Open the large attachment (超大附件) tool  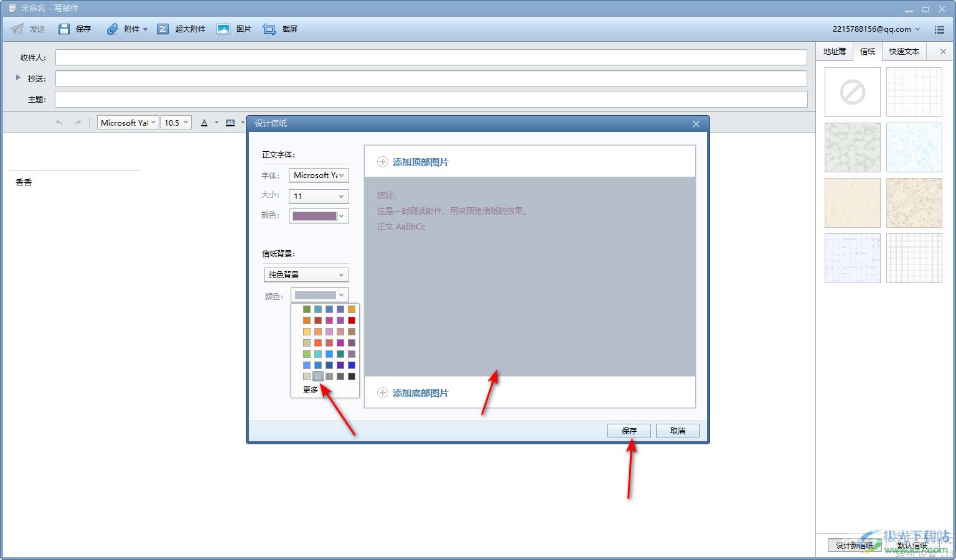pos(162,29)
